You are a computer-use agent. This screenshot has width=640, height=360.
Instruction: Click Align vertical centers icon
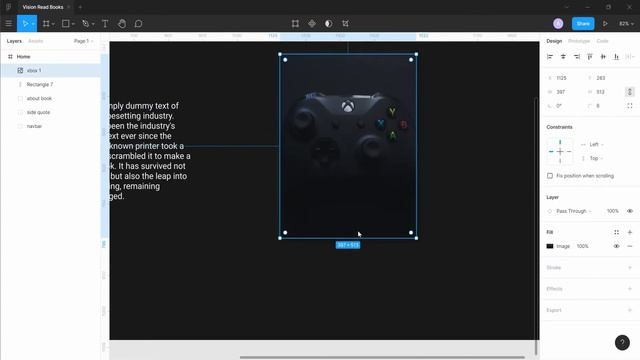coord(603,57)
